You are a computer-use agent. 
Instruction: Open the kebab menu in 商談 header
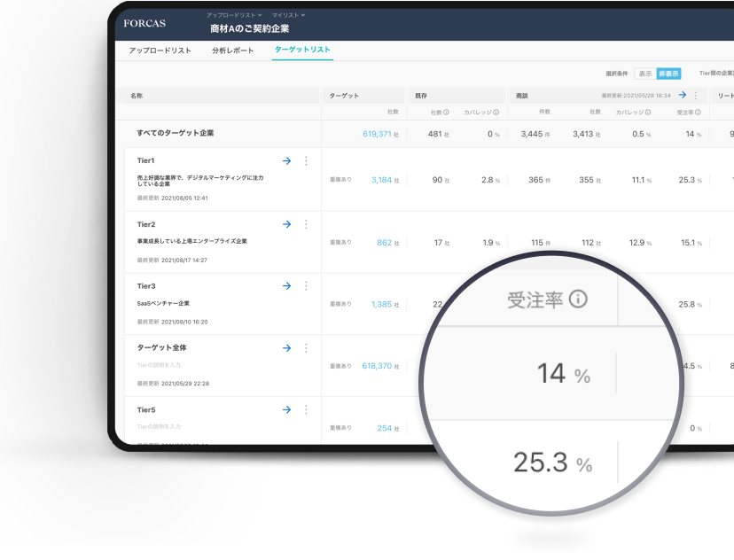pos(696,96)
